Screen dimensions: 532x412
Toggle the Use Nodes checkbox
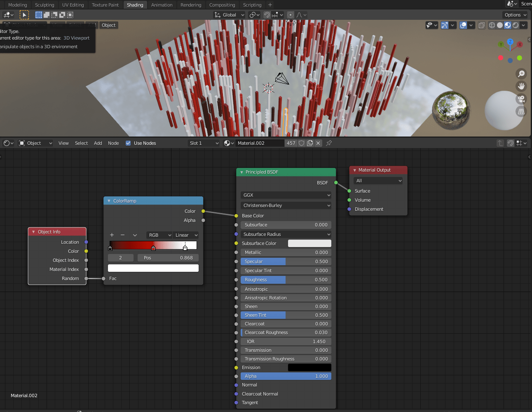coord(128,143)
